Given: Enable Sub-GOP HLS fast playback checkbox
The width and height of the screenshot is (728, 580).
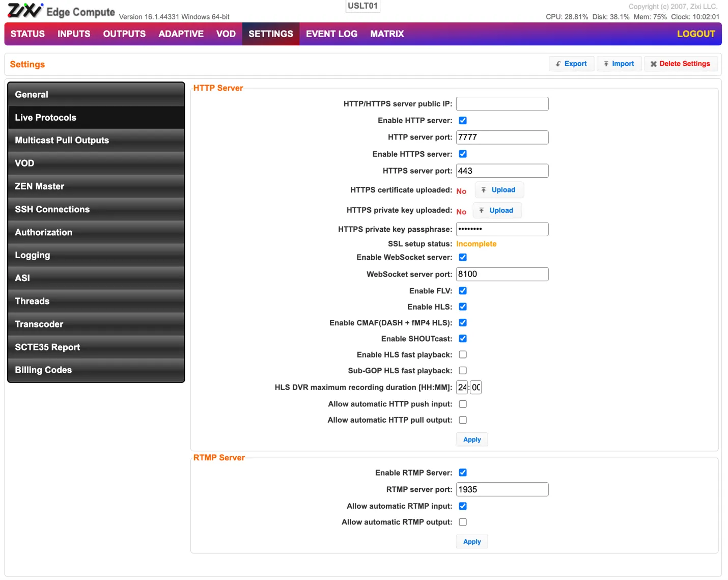Looking at the screenshot, I should point(463,370).
